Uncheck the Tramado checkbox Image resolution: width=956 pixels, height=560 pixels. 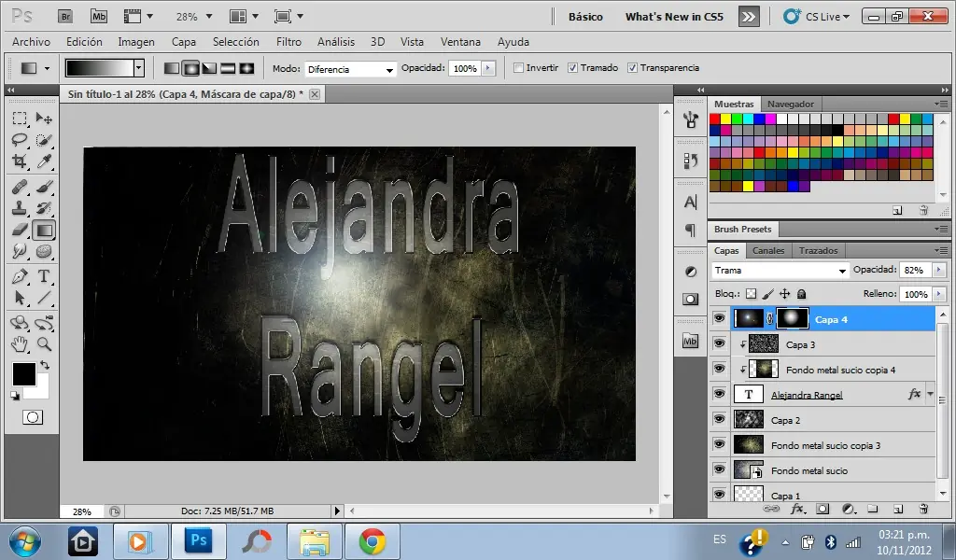(x=573, y=68)
